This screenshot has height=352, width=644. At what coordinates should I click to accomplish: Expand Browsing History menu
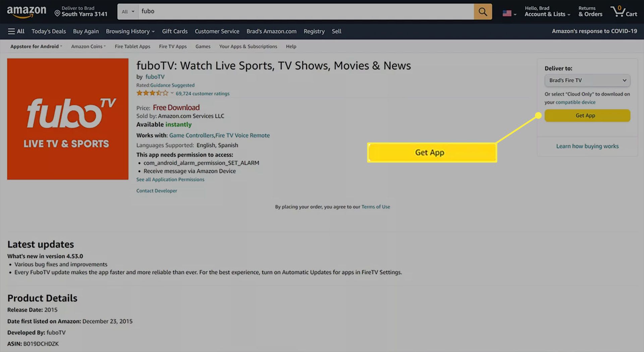click(x=130, y=31)
